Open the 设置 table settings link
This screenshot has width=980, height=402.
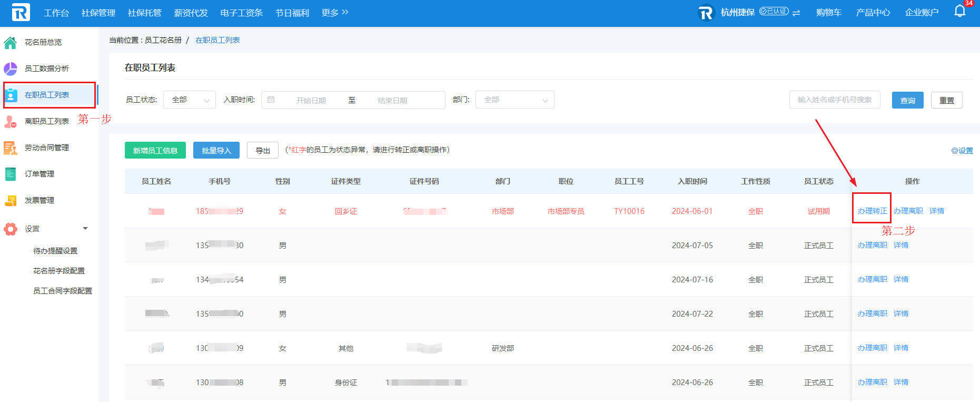(x=962, y=151)
